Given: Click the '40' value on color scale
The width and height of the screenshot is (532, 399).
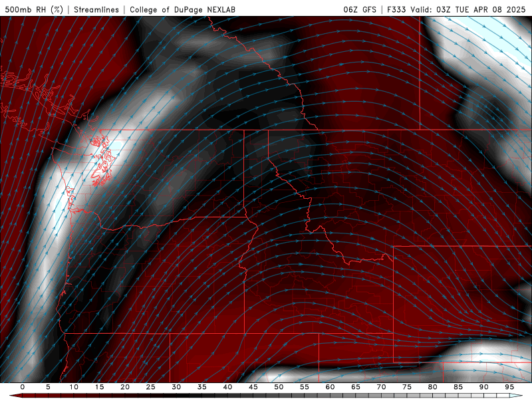Looking at the screenshot, I should [227, 387].
